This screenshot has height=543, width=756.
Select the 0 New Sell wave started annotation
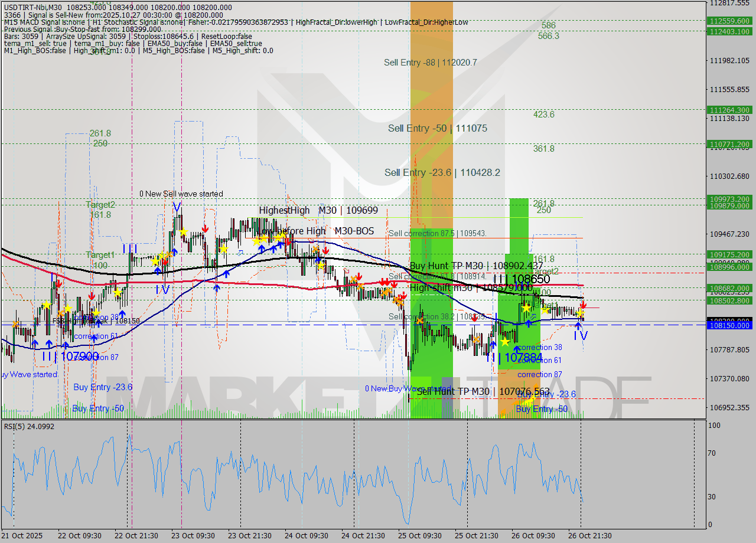coord(181,194)
